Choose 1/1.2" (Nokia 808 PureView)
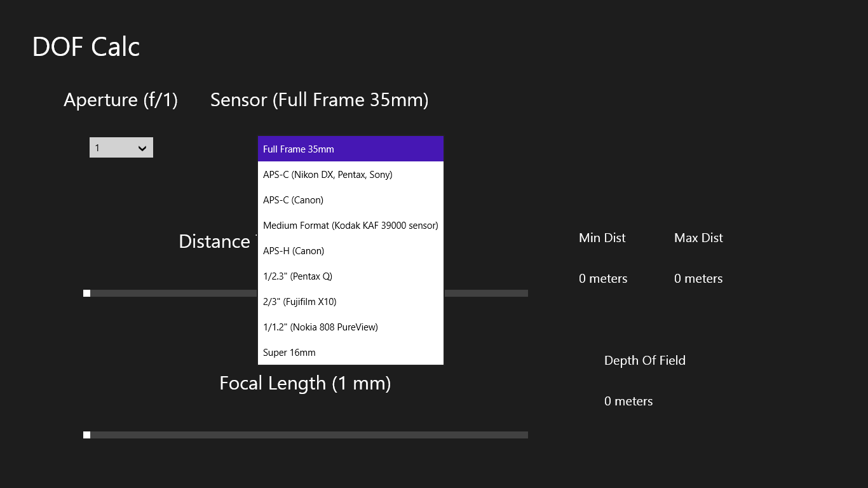 tap(350, 327)
